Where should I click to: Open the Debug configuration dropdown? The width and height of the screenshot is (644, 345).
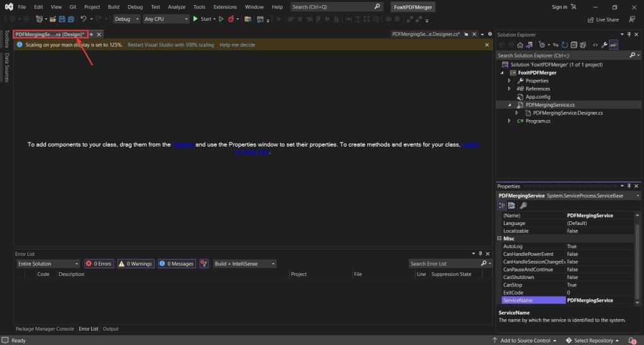(x=126, y=19)
